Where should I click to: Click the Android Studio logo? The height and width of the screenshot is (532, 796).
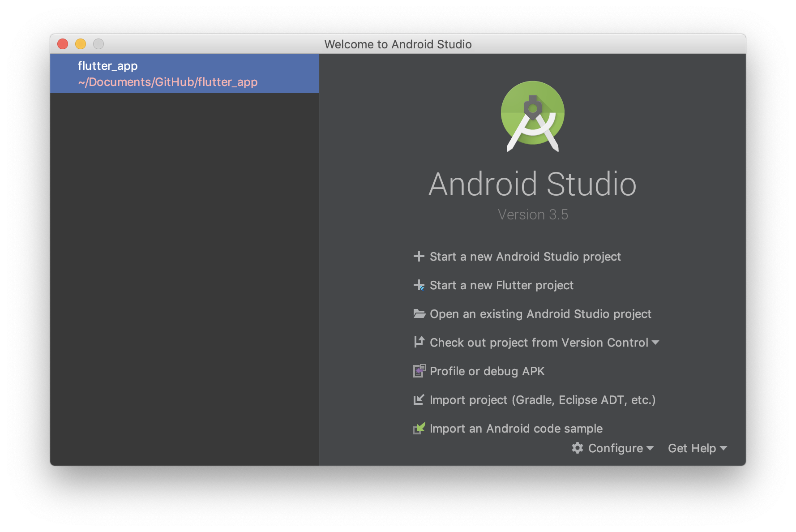[x=532, y=116]
